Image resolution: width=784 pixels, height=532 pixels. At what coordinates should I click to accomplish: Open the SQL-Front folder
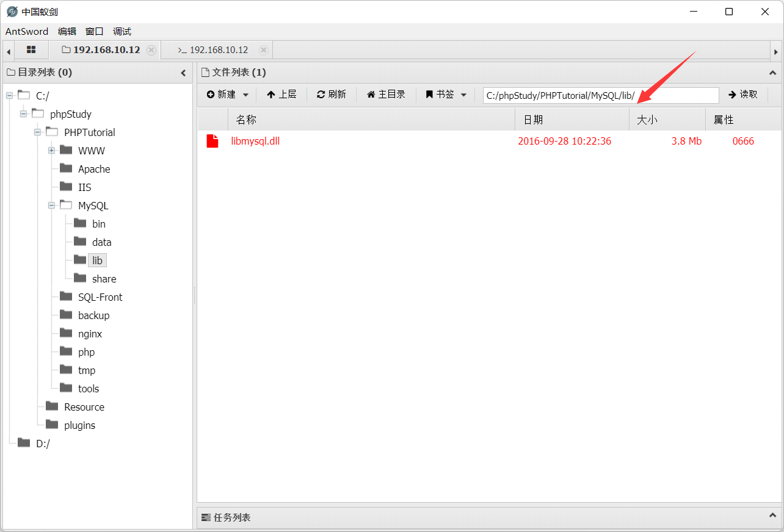pos(92,297)
